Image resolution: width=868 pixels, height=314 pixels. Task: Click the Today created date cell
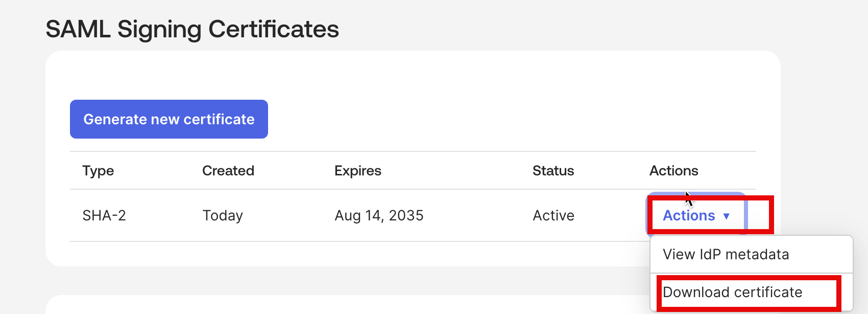[x=223, y=215]
